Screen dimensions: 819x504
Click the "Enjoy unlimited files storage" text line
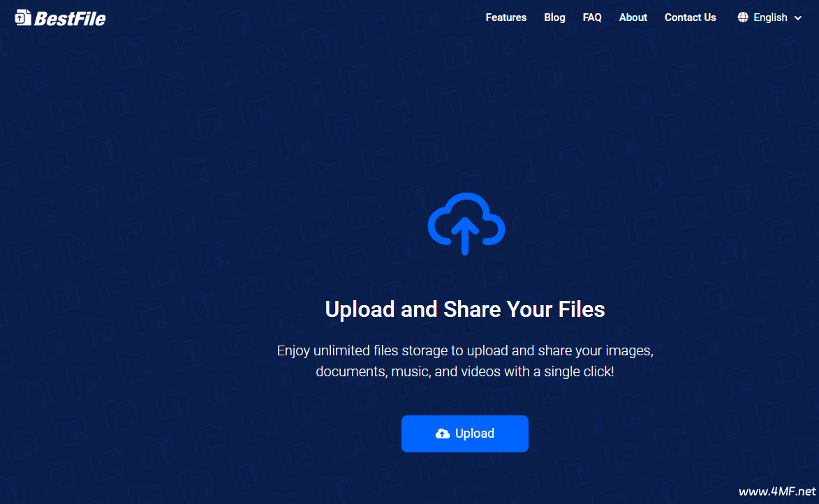(x=465, y=350)
